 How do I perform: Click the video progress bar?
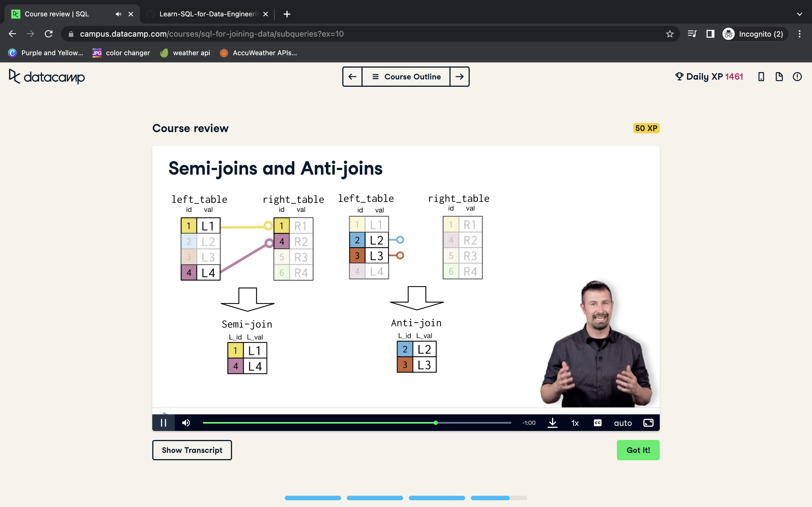tap(356, 423)
